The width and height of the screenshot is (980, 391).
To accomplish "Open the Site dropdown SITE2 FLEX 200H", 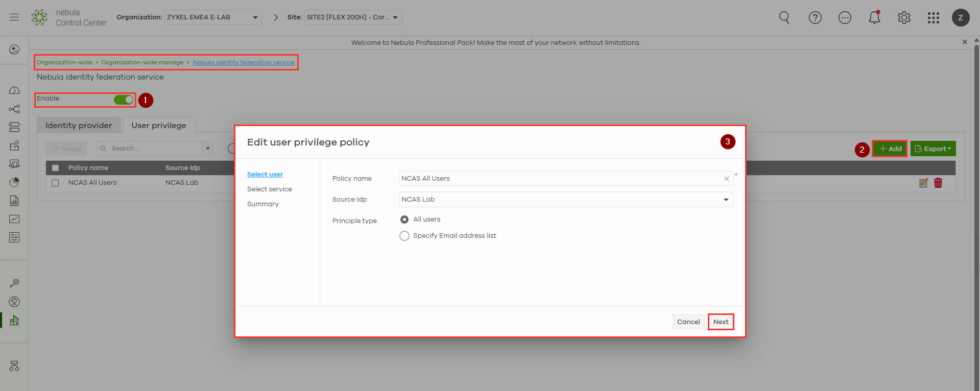I will [353, 17].
